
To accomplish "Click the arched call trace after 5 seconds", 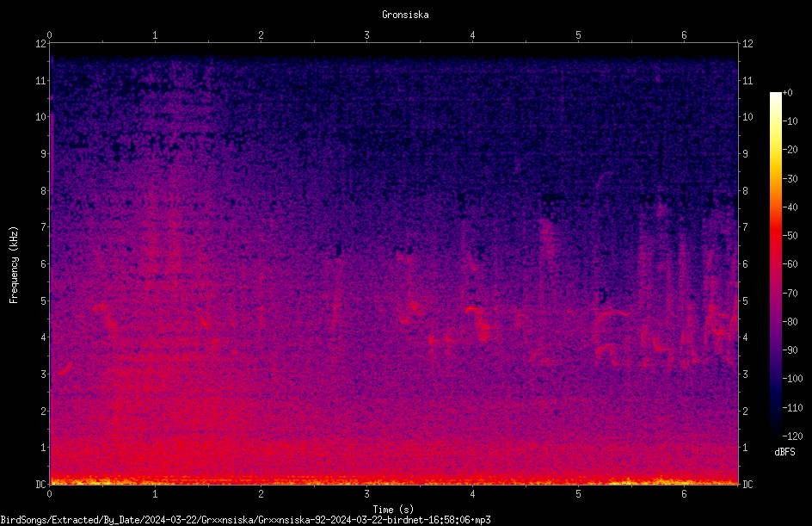I will point(611,313).
